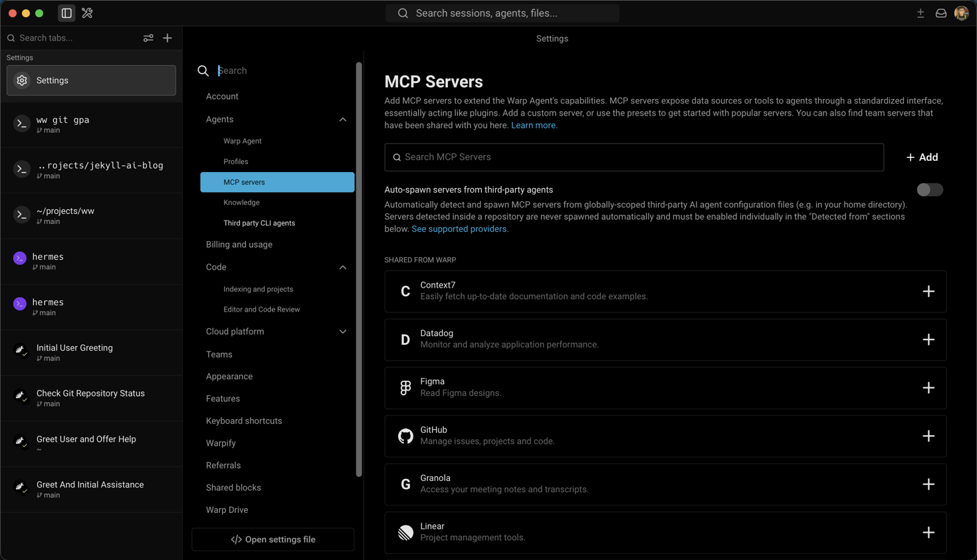
Task: Open Referrals settings
Action: point(223,466)
